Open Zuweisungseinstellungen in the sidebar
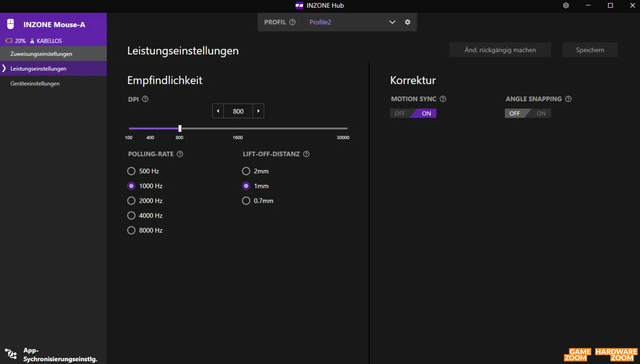 pos(53,54)
